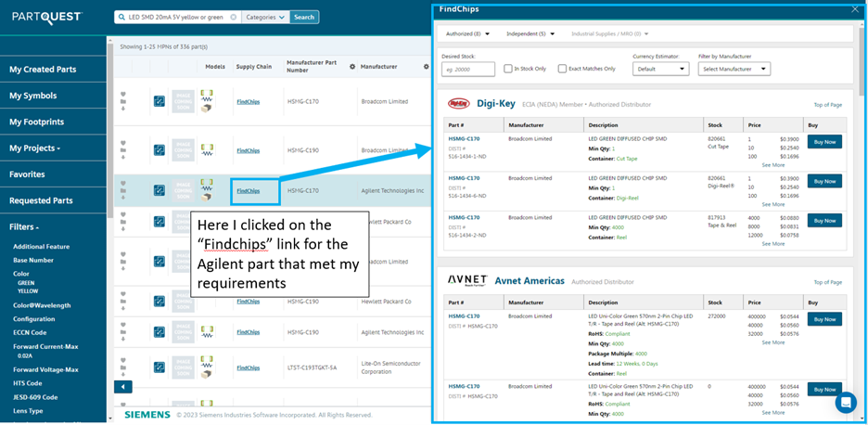The image size is (868, 425).
Task: Open Favorites in sidebar
Action: point(27,174)
